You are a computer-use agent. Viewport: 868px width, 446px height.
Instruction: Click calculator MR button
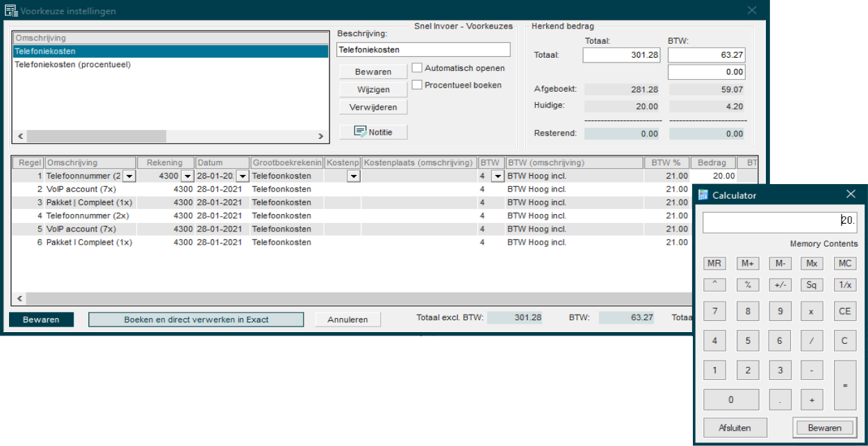click(714, 263)
